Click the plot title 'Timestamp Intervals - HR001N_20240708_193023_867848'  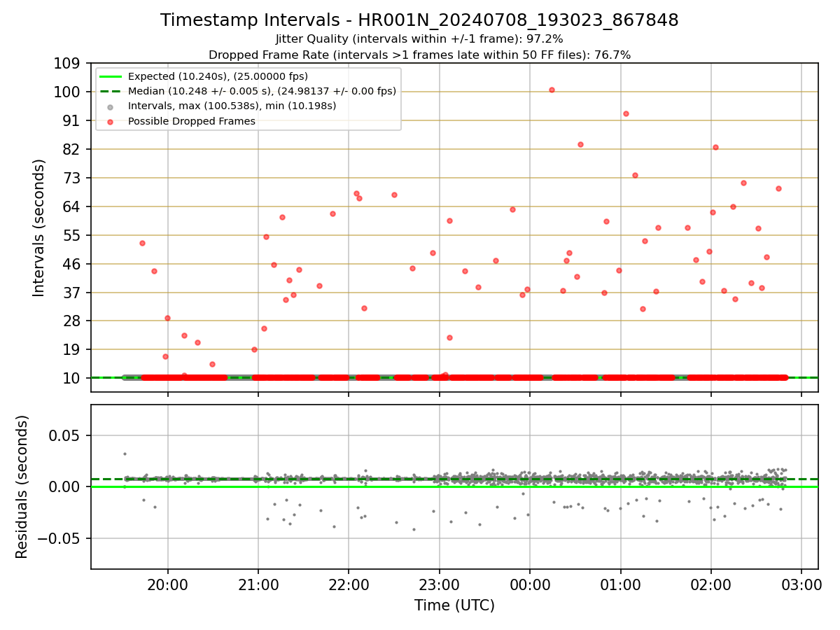click(x=419, y=20)
